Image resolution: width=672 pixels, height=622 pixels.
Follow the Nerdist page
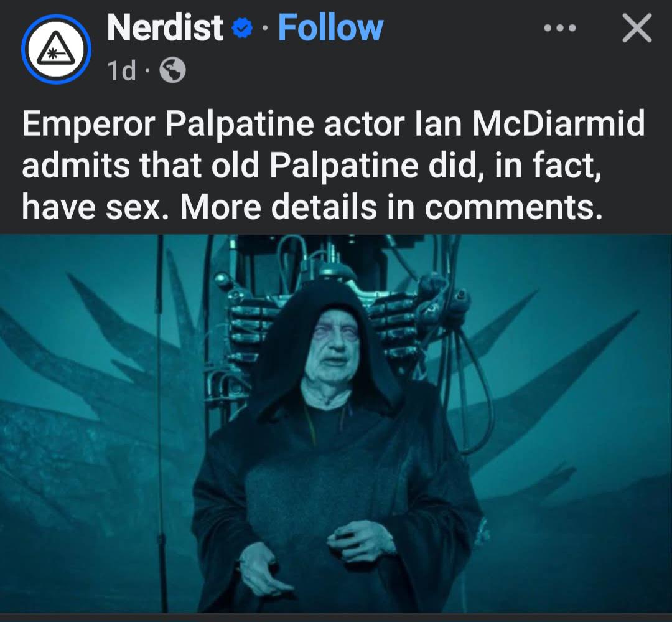[330, 28]
